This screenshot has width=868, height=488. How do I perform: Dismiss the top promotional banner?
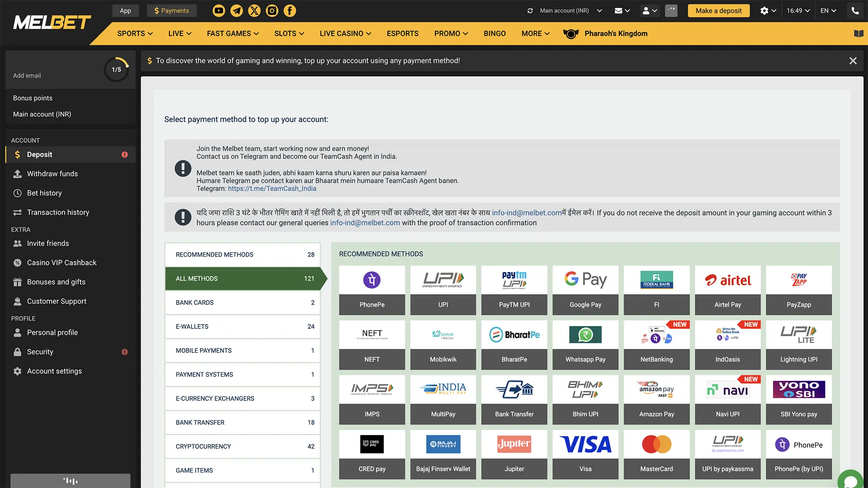point(853,61)
